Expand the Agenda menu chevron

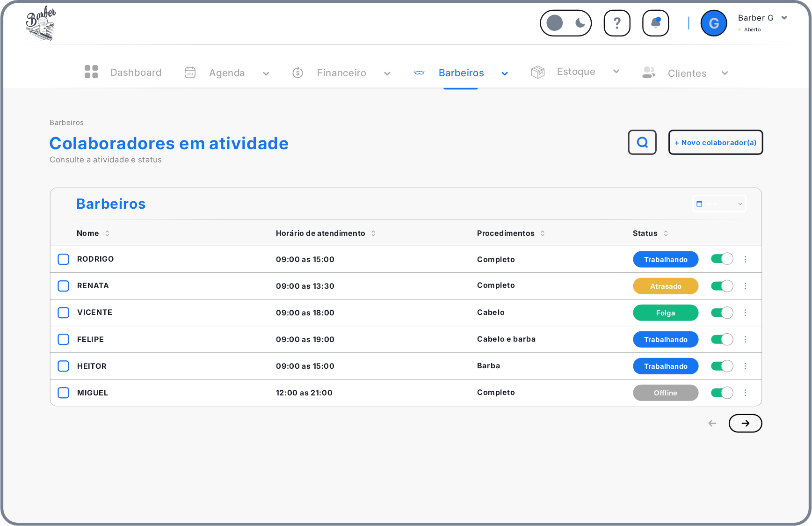coord(266,73)
